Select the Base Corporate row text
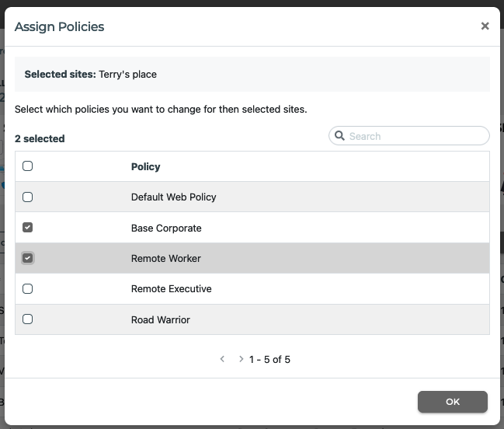 pyautogui.click(x=166, y=228)
